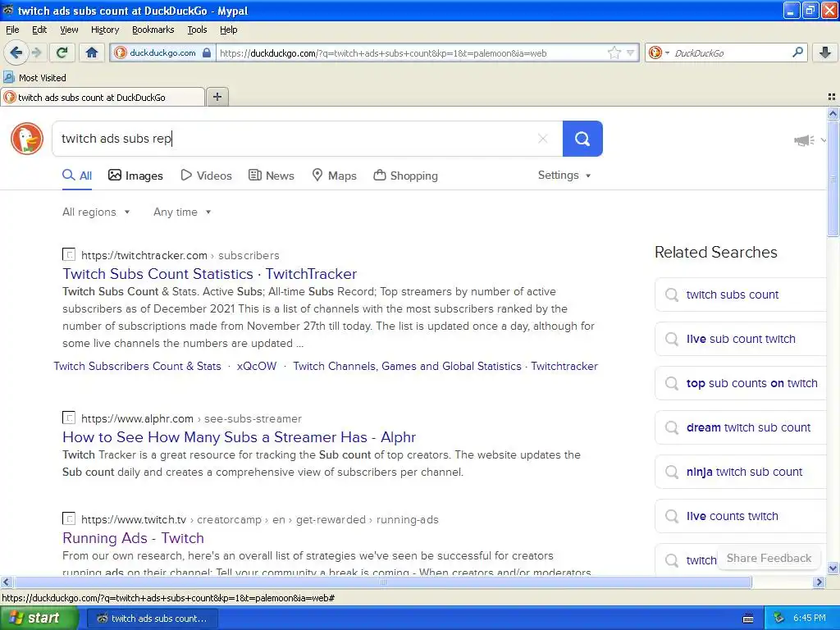This screenshot has width=840, height=630.
Task: Open the Downloads arrow button
Action: tap(825, 52)
